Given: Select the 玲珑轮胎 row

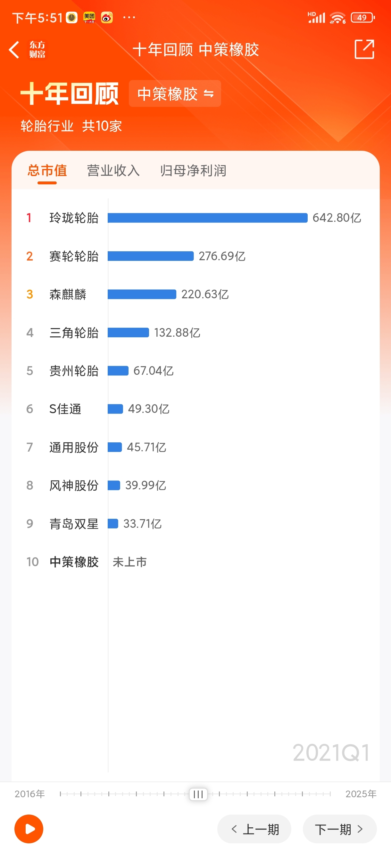Looking at the screenshot, I should (x=195, y=218).
